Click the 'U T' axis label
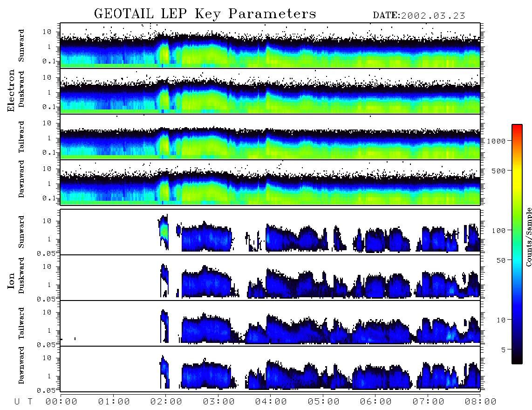 23,402
